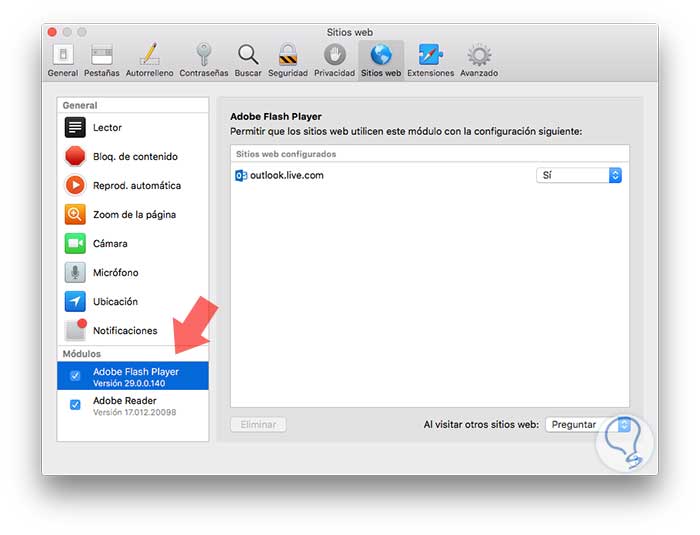Select the outlook.live.com row text
This screenshot has height=535, width=700.
tap(287, 175)
